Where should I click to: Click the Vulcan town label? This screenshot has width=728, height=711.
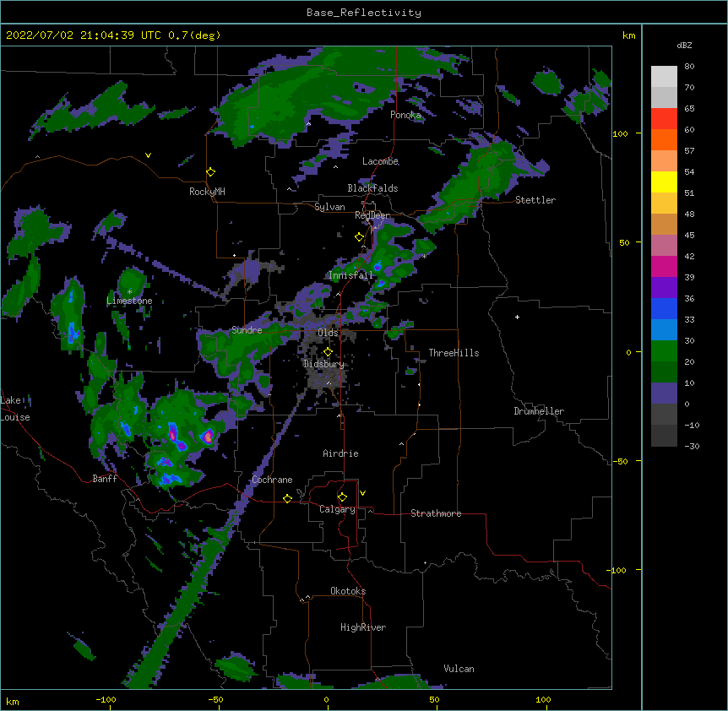pyautogui.click(x=459, y=669)
